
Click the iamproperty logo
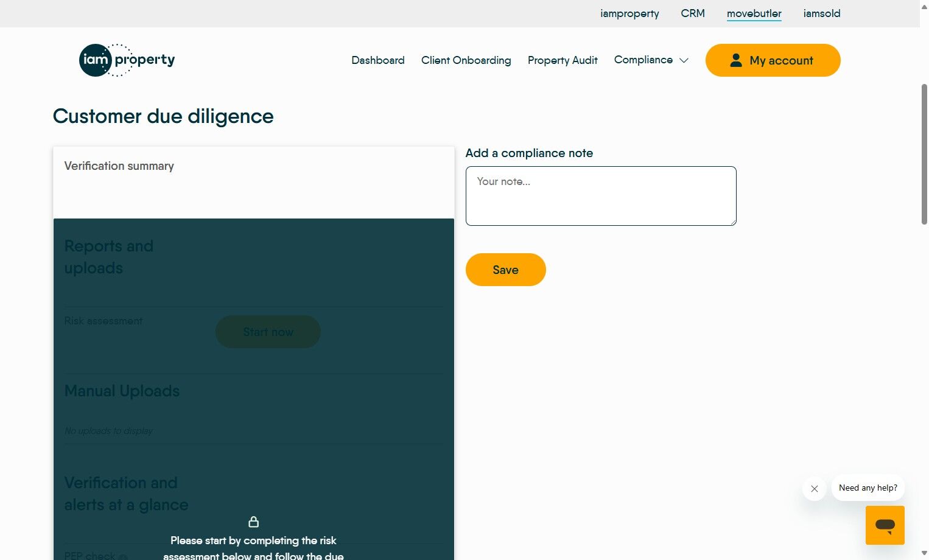(127, 60)
